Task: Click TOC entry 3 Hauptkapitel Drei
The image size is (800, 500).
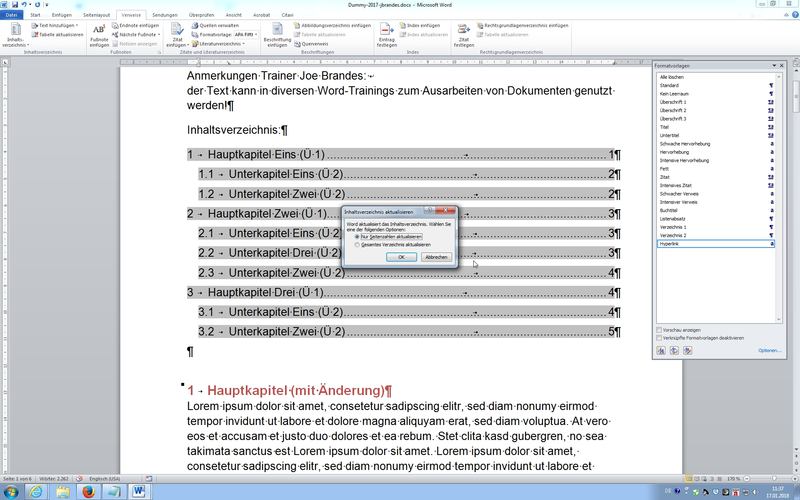Action: point(404,293)
